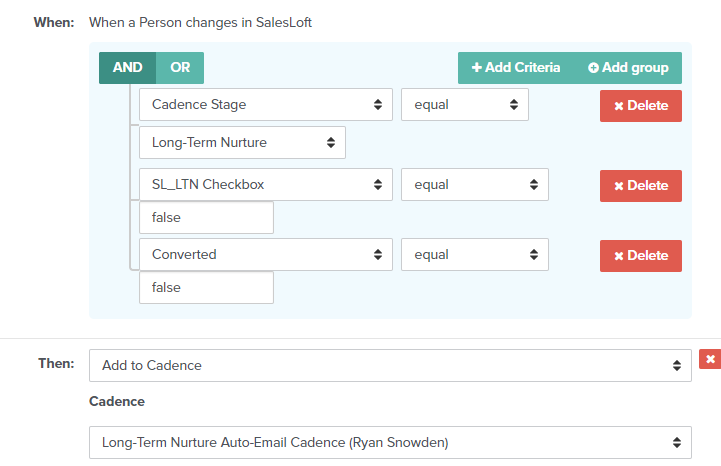The height and width of the screenshot is (466, 721).
Task: Click the Add group button
Action: pyautogui.click(x=628, y=68)
